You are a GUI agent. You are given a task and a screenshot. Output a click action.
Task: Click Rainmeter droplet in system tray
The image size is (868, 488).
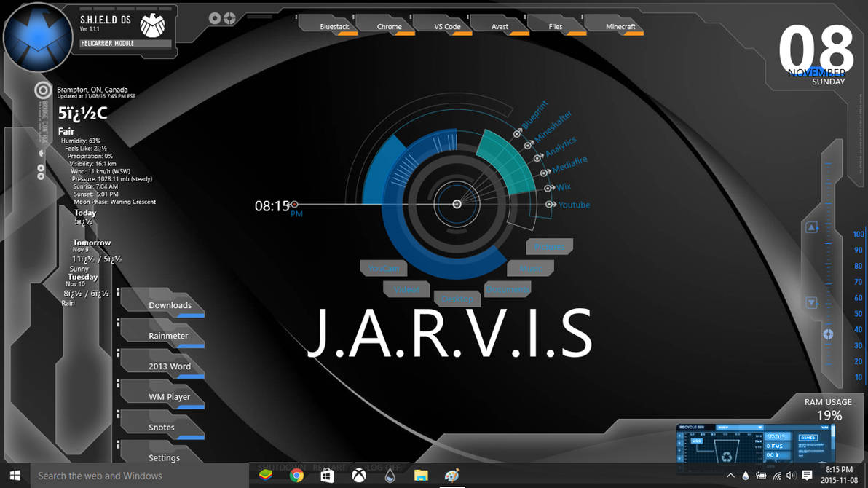click(x=746, y=476)
